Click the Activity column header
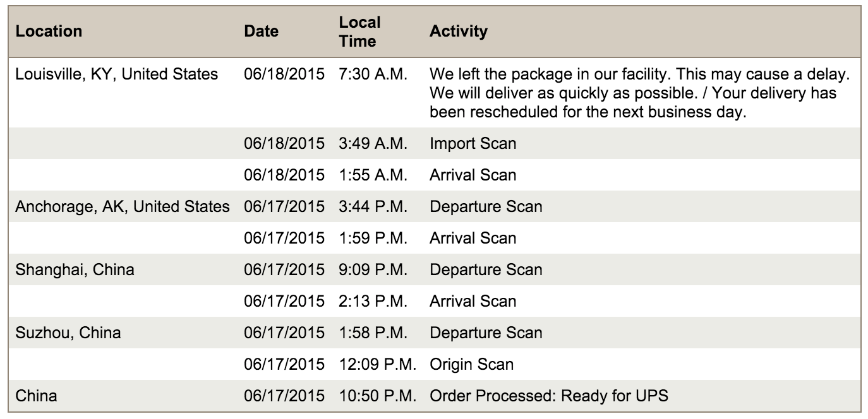Viewport: 868px width, 419px height. click(459, 31)
